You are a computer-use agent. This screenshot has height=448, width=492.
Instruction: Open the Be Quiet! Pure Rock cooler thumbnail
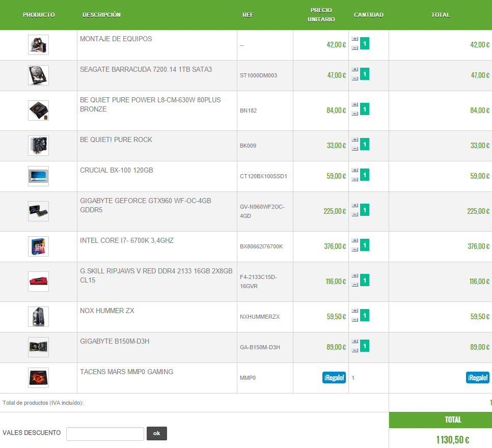[x=38, y=146]
